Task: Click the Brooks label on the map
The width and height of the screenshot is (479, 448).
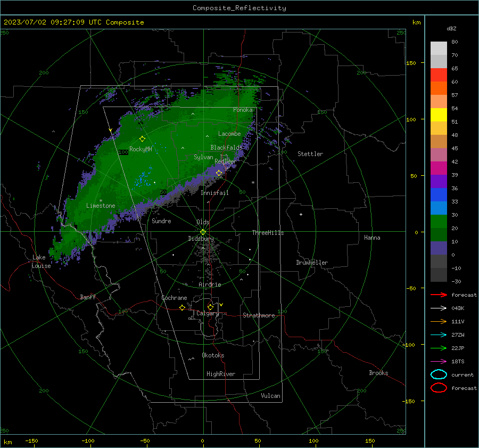Action: click(378, 373)
